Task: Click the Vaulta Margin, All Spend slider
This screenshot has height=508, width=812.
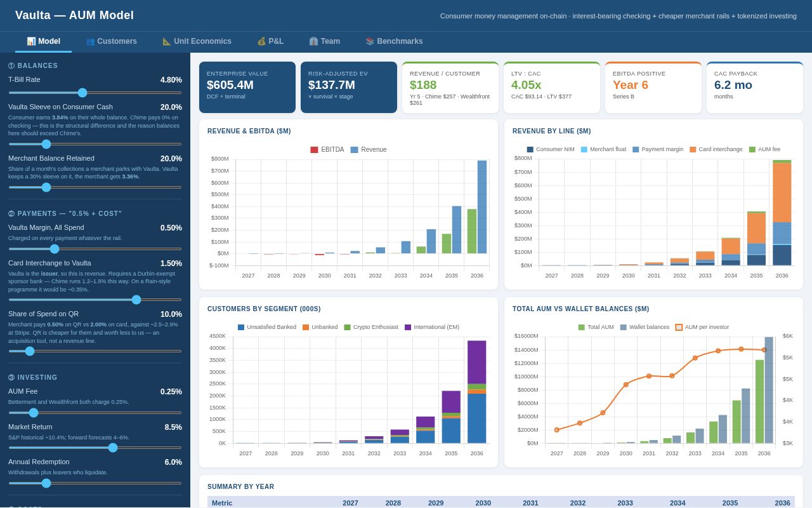Action: pos(95,249)
